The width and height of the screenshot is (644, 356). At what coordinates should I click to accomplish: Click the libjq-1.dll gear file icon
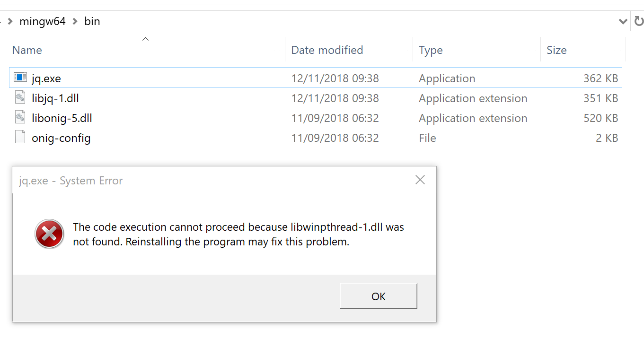click(20, 97)
